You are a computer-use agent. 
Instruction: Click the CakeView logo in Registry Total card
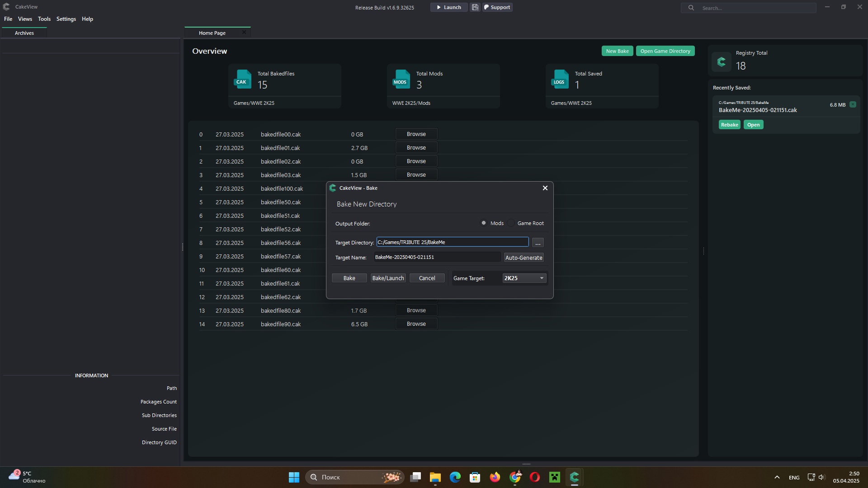tap(722, 61)
